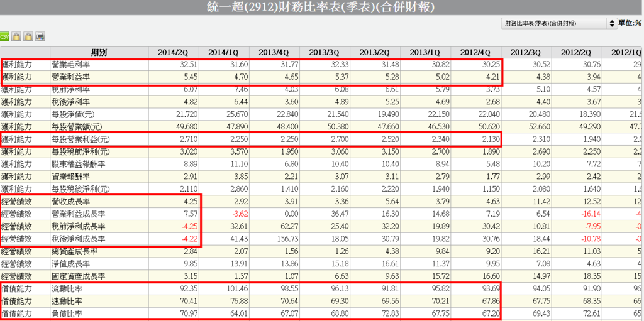Select the 2013/1Q column header
The image size is (644, 321).
pos(426,53)
